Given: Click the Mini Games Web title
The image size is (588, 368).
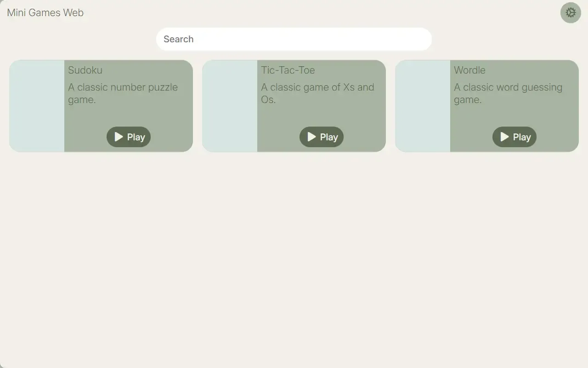Looking at the screenshot, I should (45, 12).
